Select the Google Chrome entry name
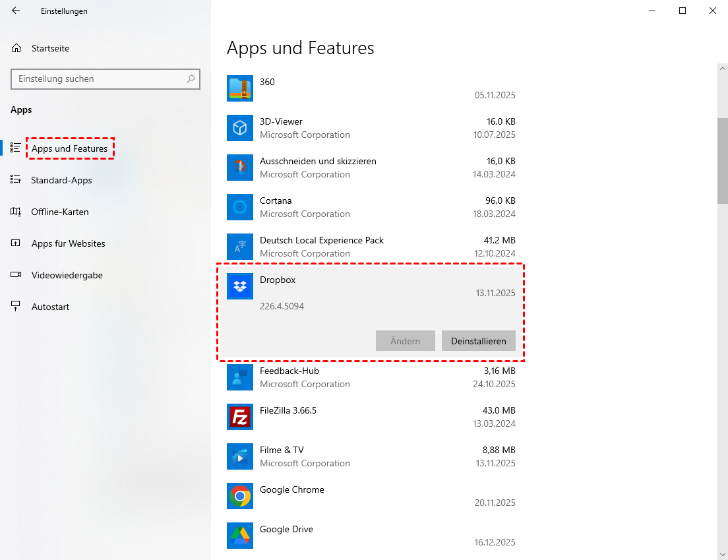Screen dimensions: 728x560 click(x=292, y=489)
